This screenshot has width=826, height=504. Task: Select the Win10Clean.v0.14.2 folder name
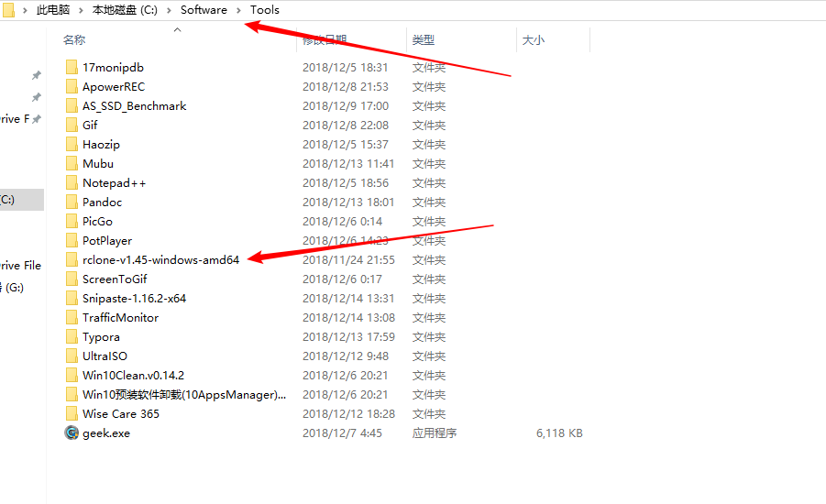133,376
